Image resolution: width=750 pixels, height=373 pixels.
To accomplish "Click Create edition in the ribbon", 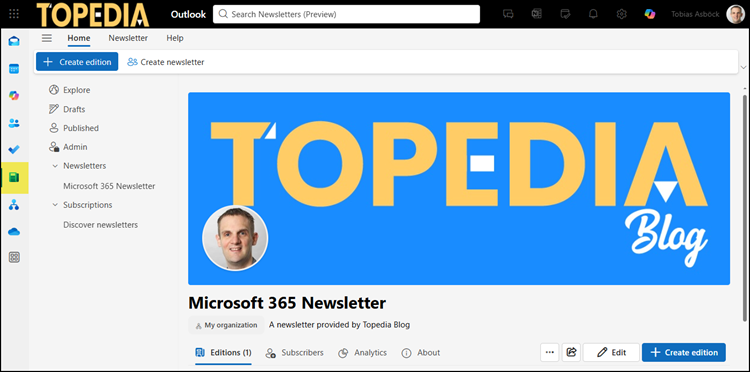I will tap(77, 62).
